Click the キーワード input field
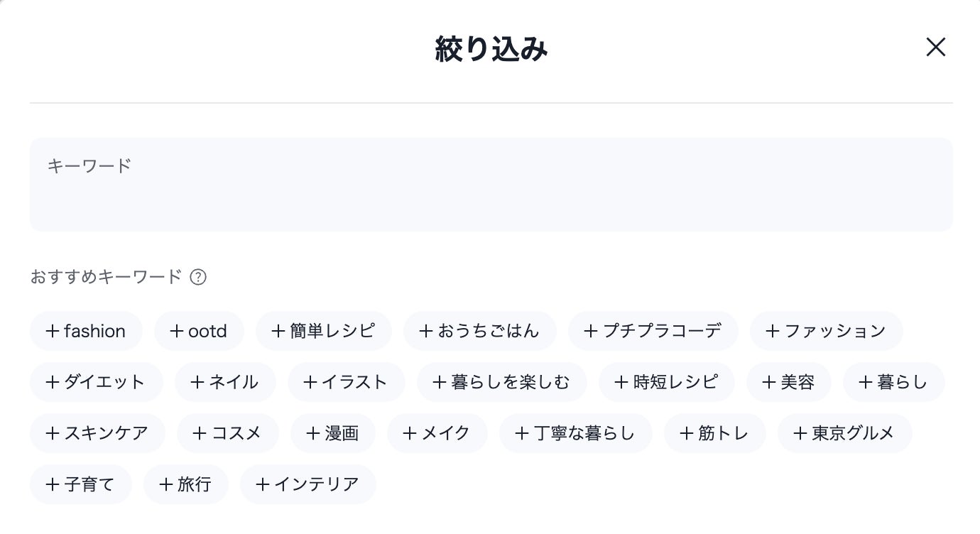 [x=490, y=185]
